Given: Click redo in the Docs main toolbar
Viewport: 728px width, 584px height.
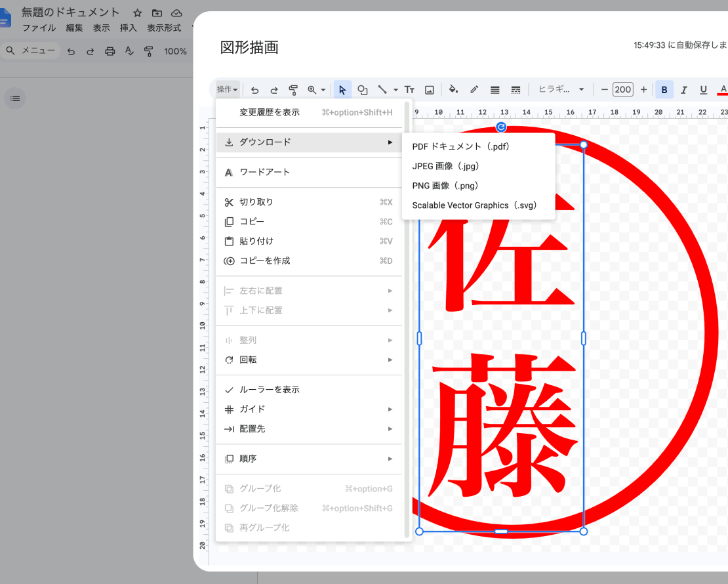Looking at the screenshot, I should click(x=91, y=51).
